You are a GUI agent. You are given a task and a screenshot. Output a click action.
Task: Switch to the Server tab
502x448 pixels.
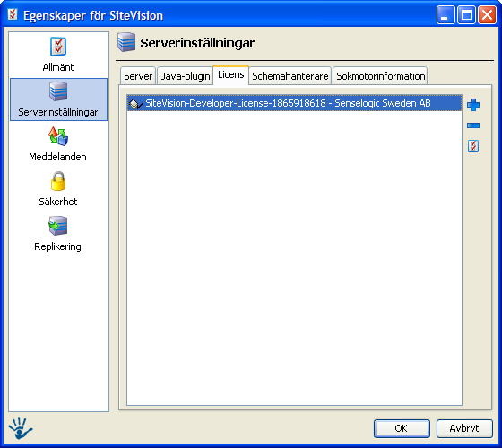(138, 76)
